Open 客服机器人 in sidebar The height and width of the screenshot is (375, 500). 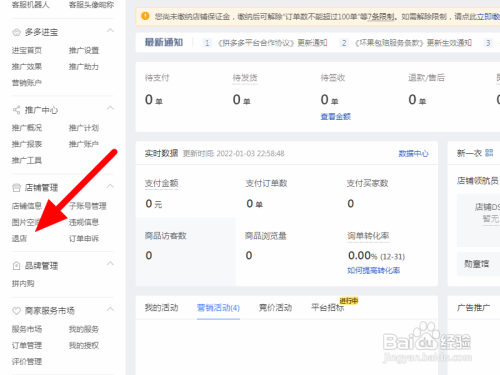pos(30,5)
